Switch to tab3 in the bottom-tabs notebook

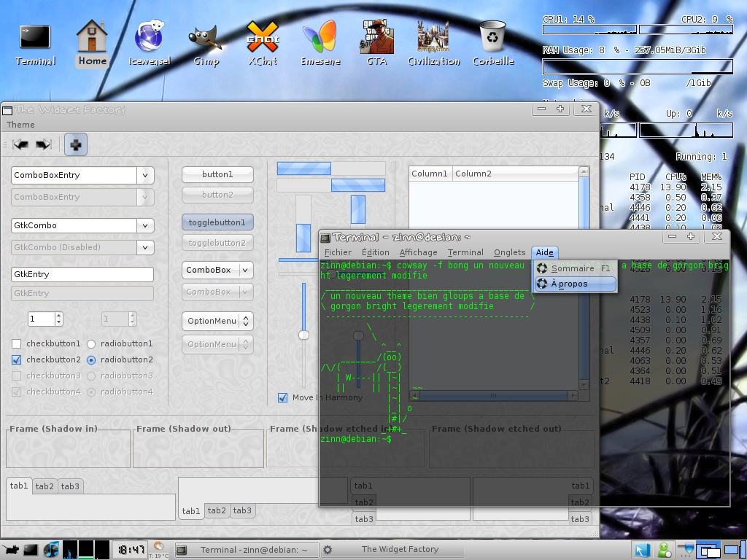(x=242, y=510)
